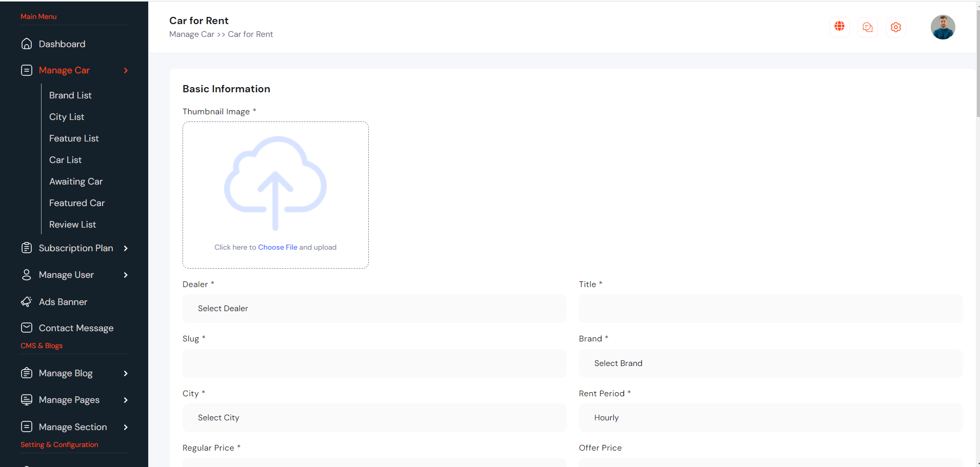The image size is (980, 467).
Task: Open the Select Brand dropdown
Action: 770,363
